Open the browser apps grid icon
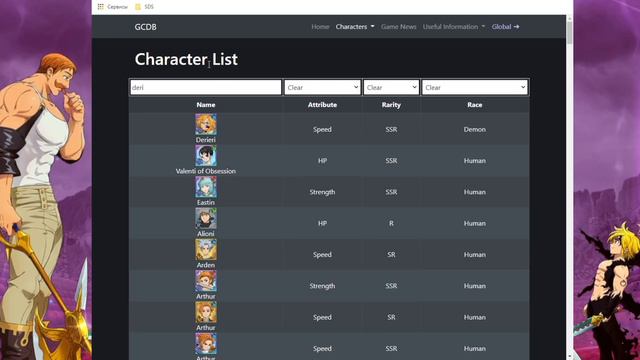 pyautogui.click(x=100, y=7)
